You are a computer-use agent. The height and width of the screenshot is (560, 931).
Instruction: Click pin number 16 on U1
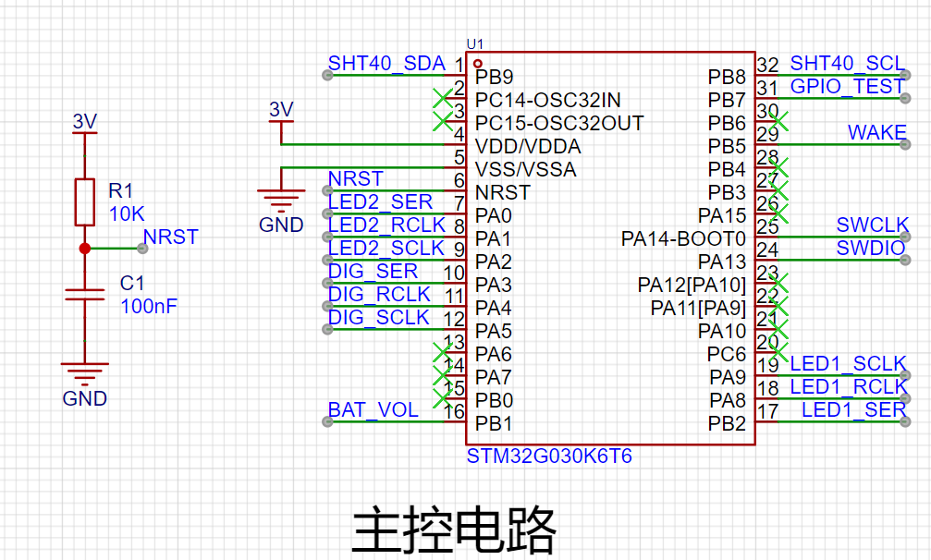point(454,412)
